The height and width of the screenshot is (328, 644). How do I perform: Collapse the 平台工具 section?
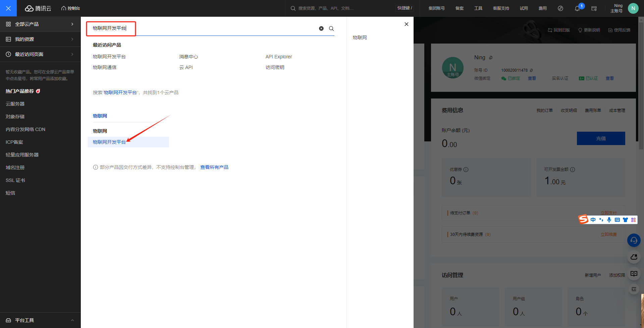coord(40,320)
